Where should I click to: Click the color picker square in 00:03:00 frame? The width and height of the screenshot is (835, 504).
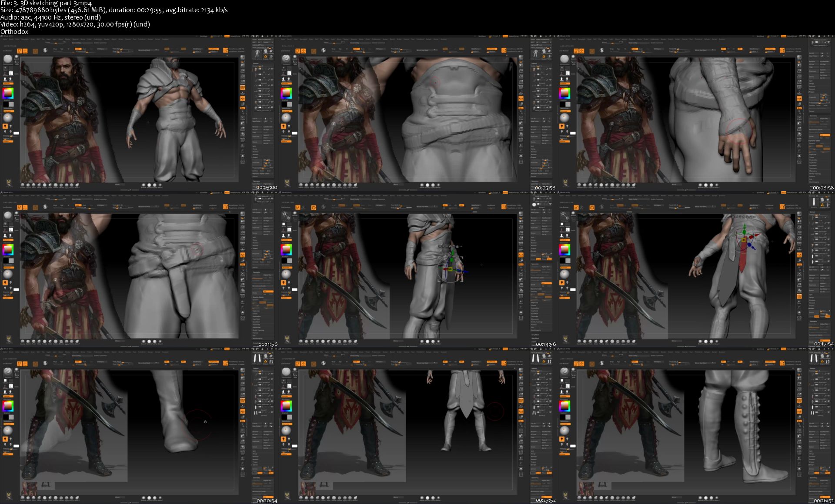coord(8,93)
